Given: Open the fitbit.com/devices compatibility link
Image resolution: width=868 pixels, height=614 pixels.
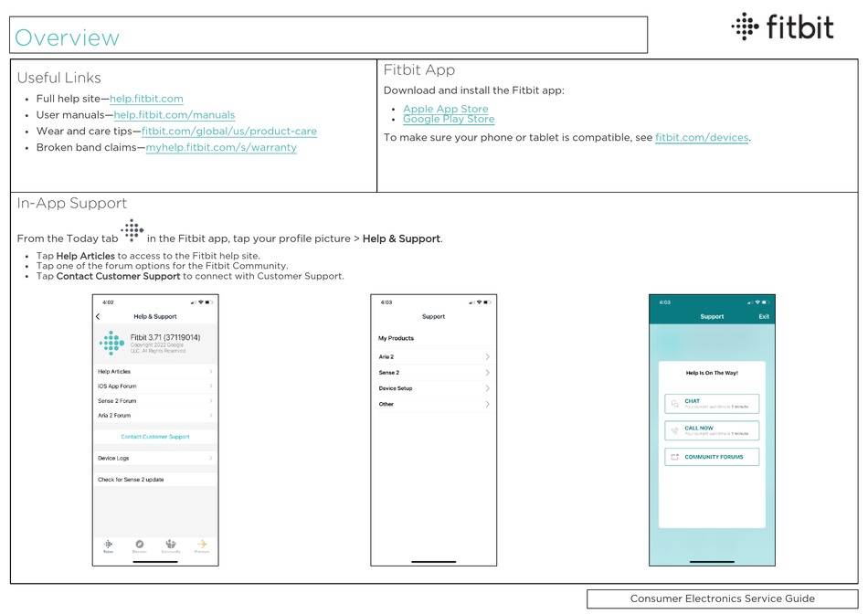Looking at the screenshot, I should coord(702,137).
